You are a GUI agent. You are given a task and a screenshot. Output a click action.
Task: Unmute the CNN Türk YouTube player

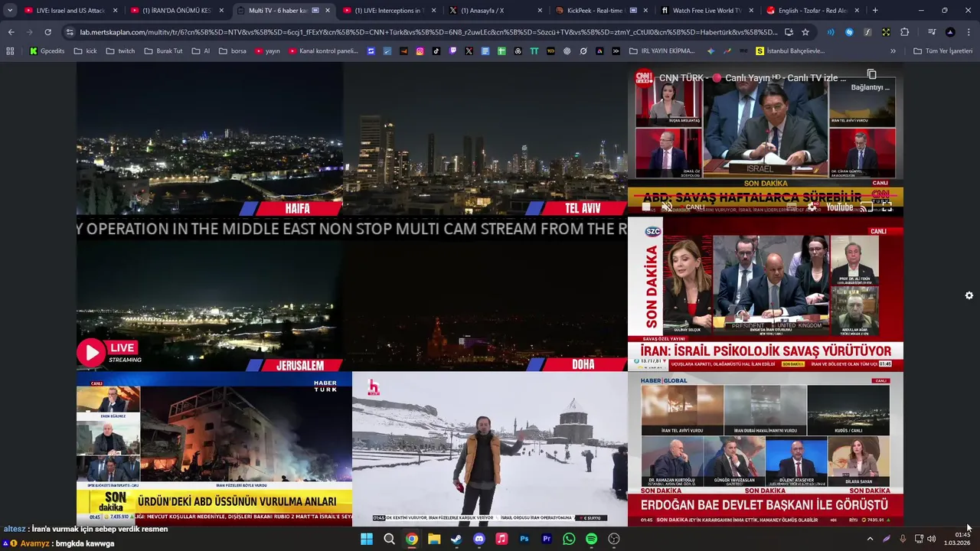pyautogui.click(x=667, y=207)
